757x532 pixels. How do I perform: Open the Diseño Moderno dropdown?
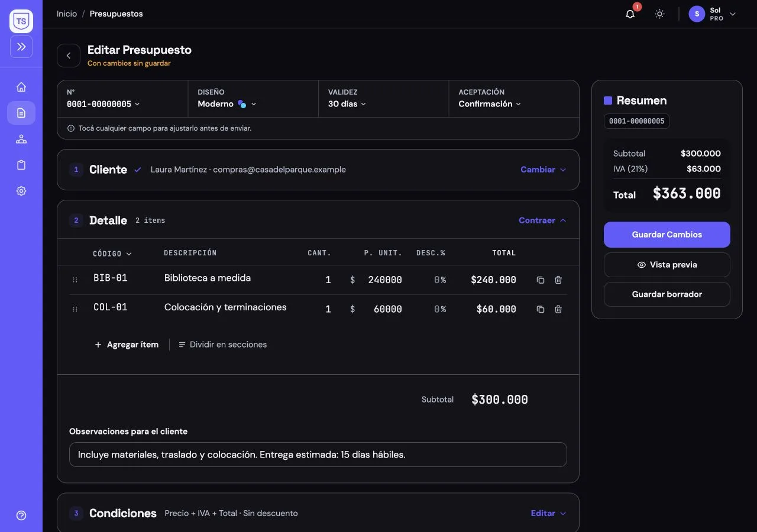click(x=227, y=104)
